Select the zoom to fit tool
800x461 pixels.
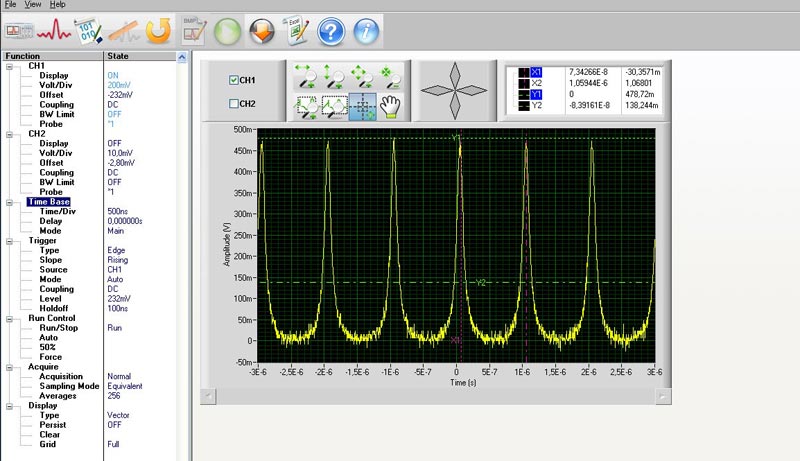[x=390, y=75]
